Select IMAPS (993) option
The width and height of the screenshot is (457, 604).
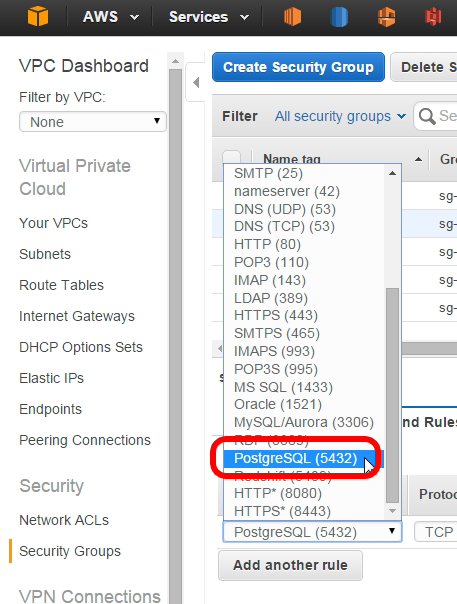pos(305,351)
